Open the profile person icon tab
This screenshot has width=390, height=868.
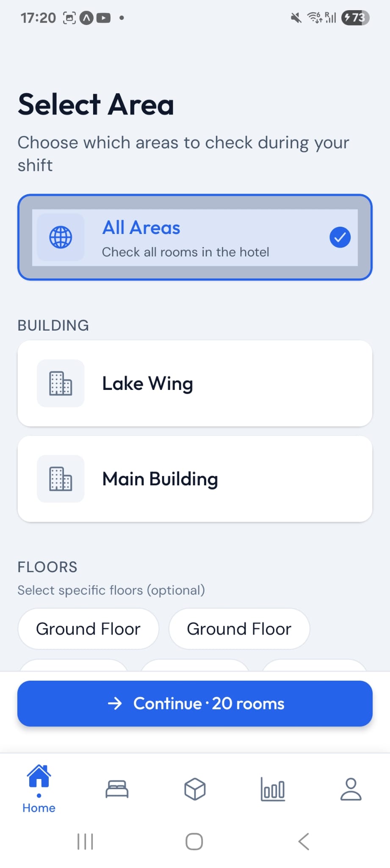(351, 789)
